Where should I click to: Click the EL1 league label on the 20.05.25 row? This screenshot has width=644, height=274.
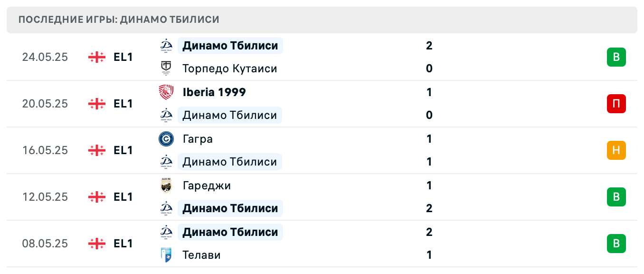[x=123, y=104]
